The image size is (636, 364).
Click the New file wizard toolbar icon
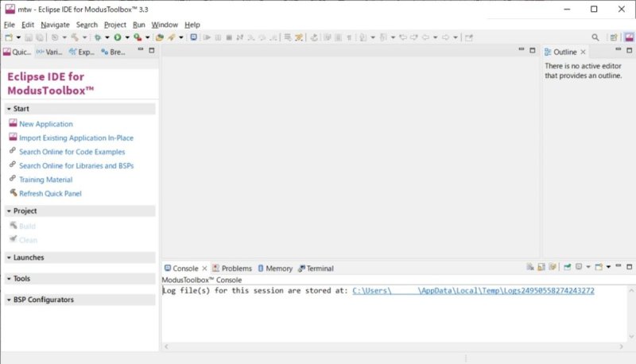click(9, 37)
